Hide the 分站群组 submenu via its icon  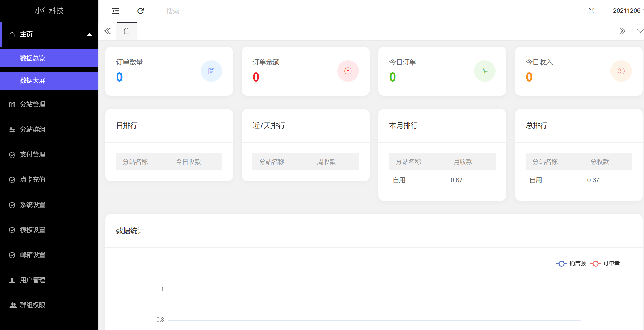coord(12,129)
